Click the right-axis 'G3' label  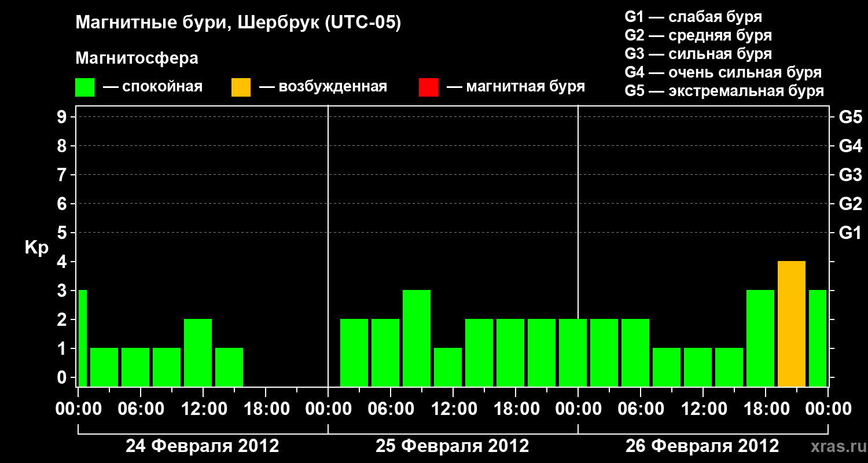(850, 175)
